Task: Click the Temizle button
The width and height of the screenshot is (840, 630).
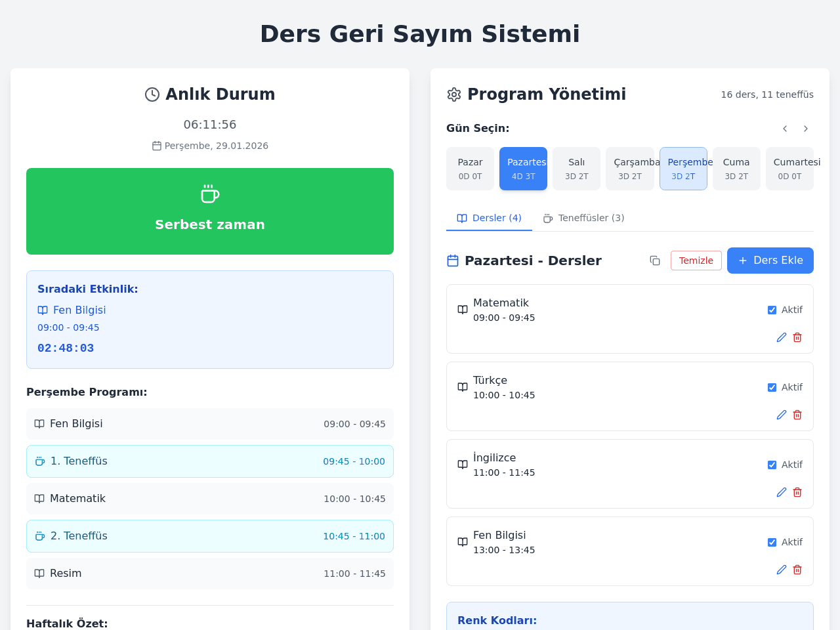Action: click(x=696, y=261)
